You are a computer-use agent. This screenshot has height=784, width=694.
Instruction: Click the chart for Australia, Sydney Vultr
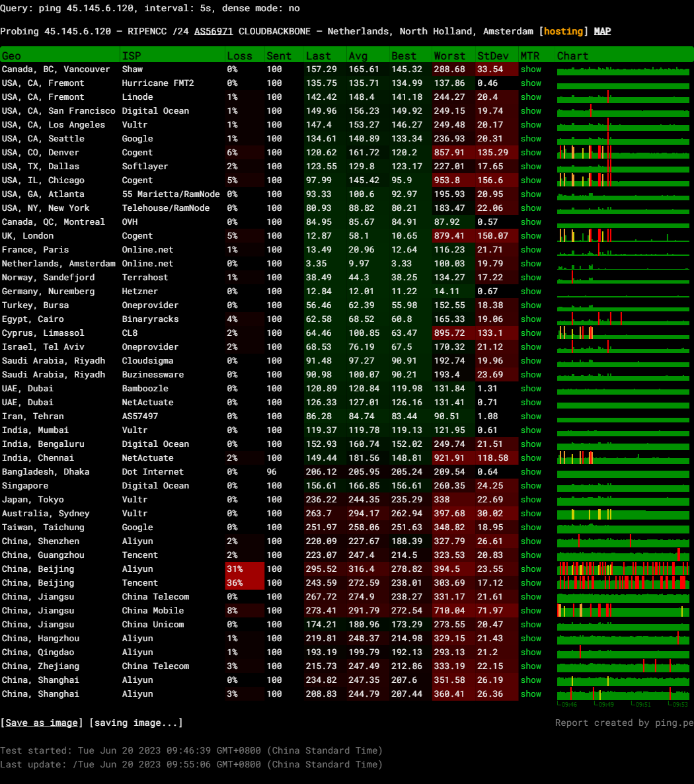[623, 514]
